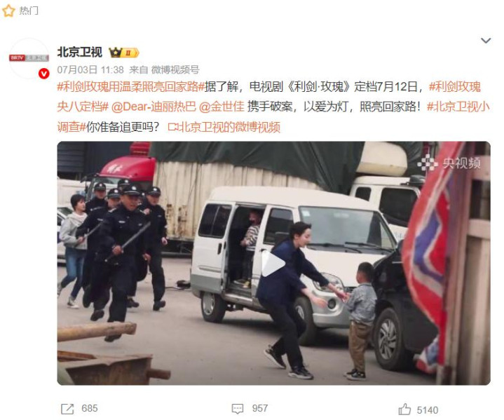This screenshot has width=504, height=420.
Task: Like the post with thumbs-up icon
Action: pyautogui.click(x=404, y=409)
